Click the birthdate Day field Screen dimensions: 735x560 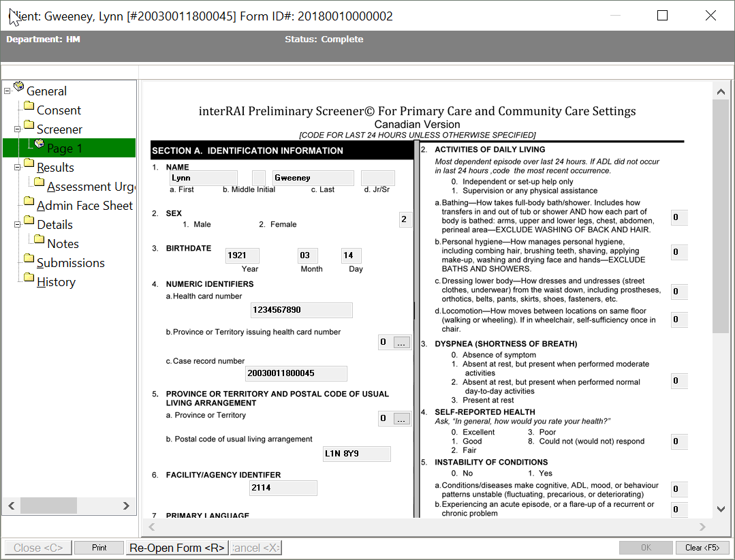click(x=351, y=255)
